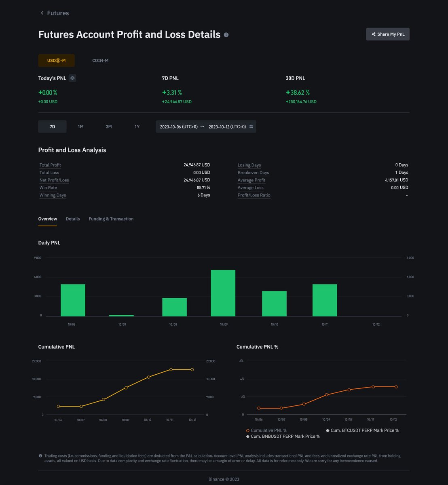Click the Total Profit label
This screenshot has width=448, height=485.
point(50,165)
